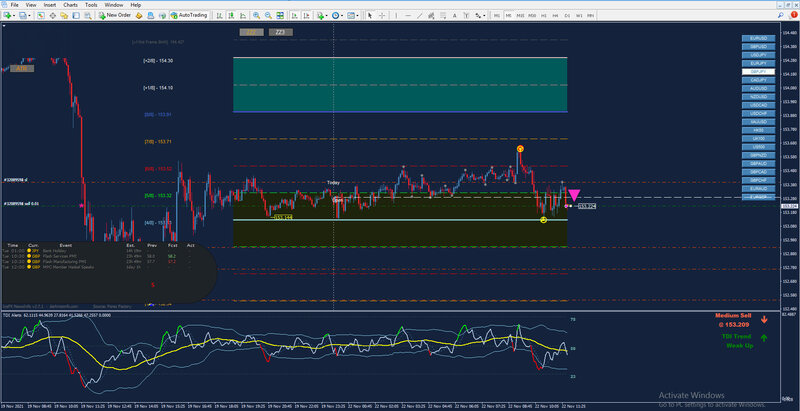Select the text label (A) tool
Image resolution: width=800 pixels, height=411 pixels.
click(454, 15)
